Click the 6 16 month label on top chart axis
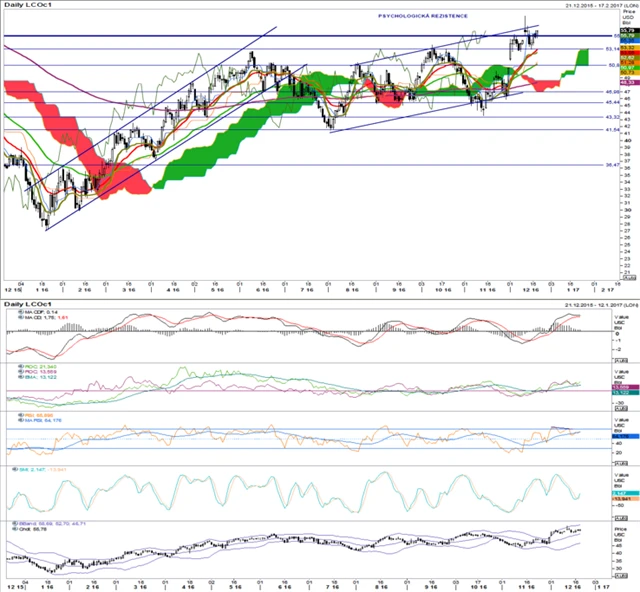 point(262,290)
